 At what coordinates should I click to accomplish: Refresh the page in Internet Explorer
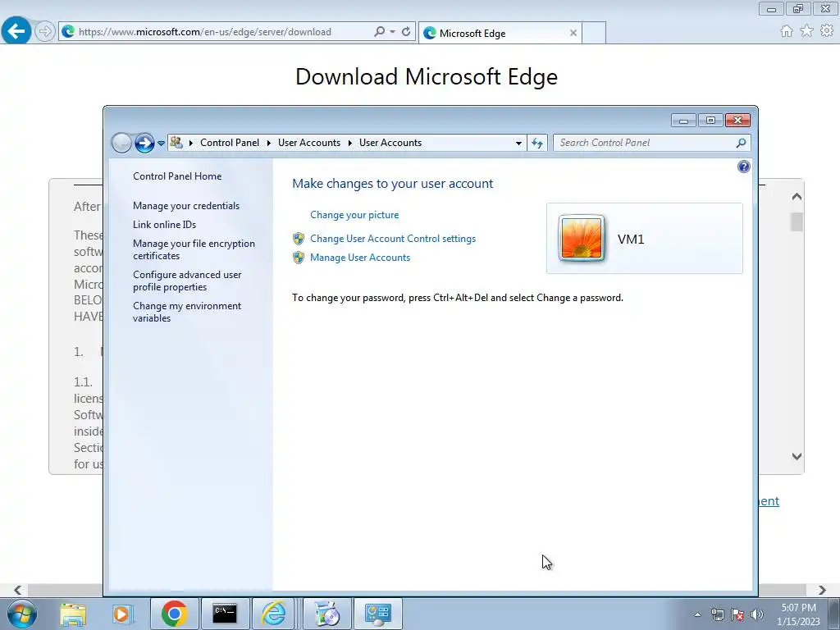(x=406, y=32)
